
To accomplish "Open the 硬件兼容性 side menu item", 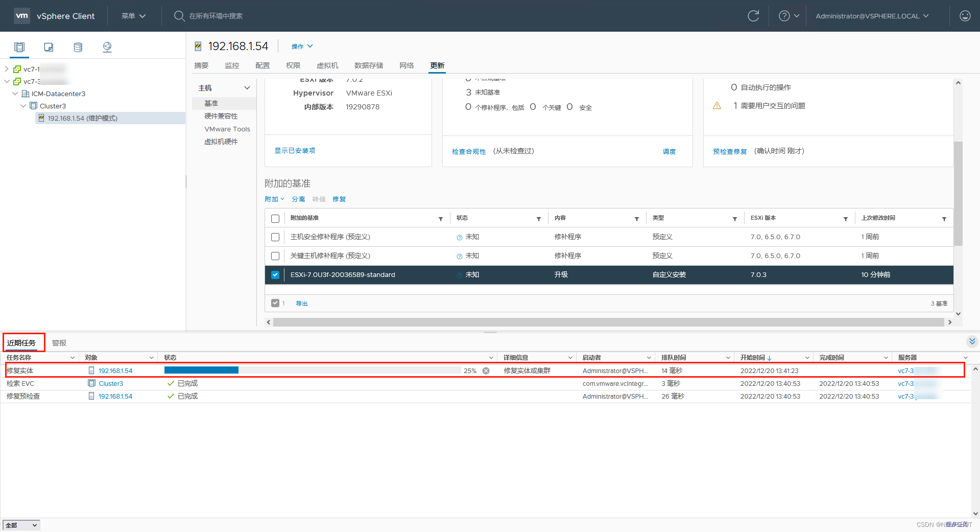I will (221, 116).
